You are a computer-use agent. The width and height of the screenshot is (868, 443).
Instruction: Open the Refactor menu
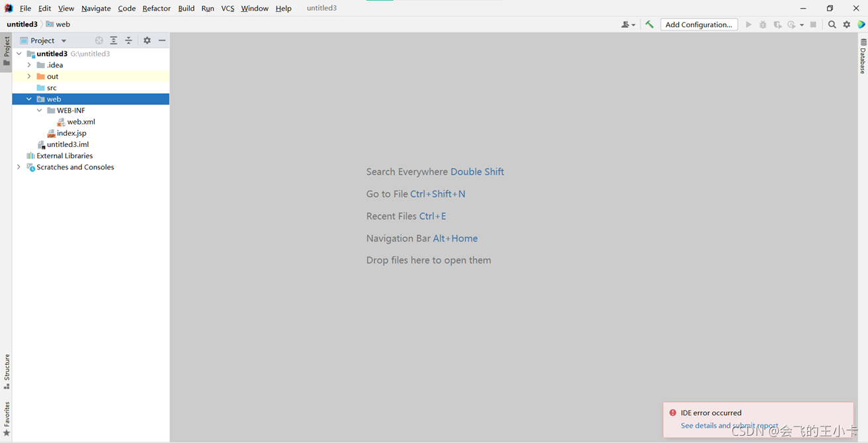pyautogui.click(x=156, y=8)
